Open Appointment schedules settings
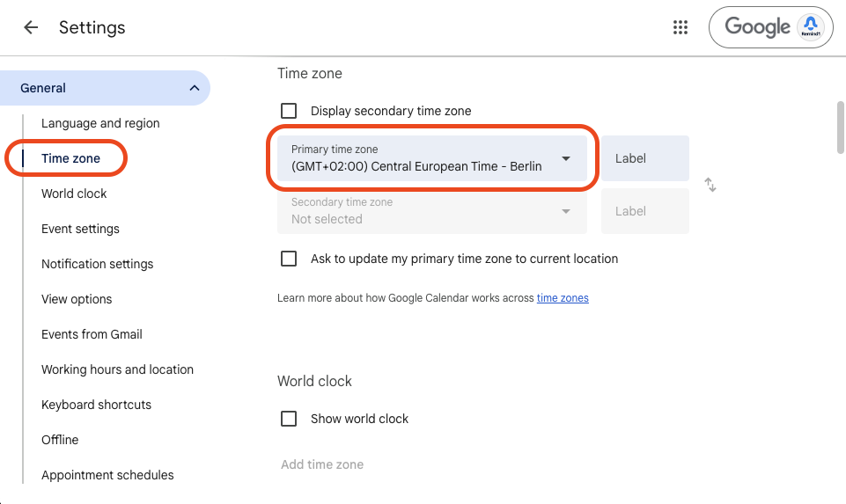Screen dimensions: 846x504 tap(107, 475)
